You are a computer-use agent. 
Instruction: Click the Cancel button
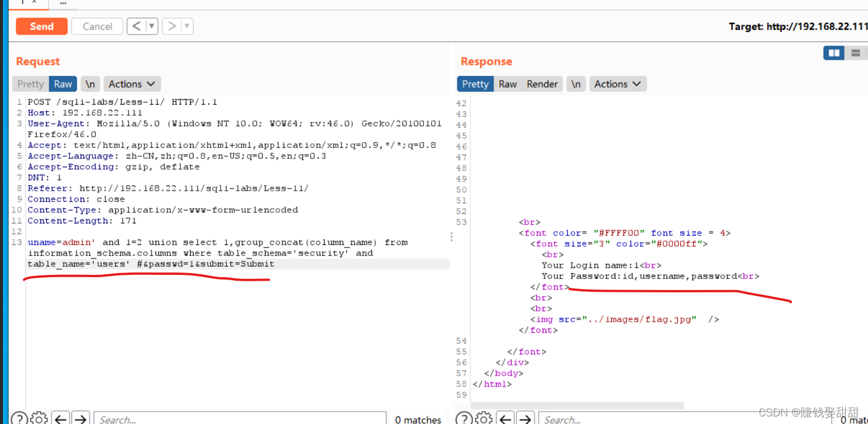click(x=97, y=26)
